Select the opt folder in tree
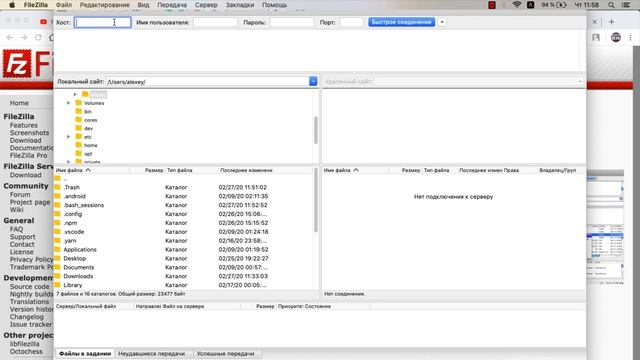This screenshot has width=640, height=360. coord(88,154)
